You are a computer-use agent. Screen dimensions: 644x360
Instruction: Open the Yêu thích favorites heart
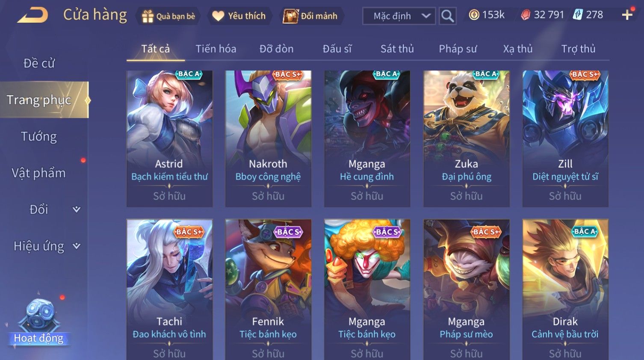pos(239,16)
